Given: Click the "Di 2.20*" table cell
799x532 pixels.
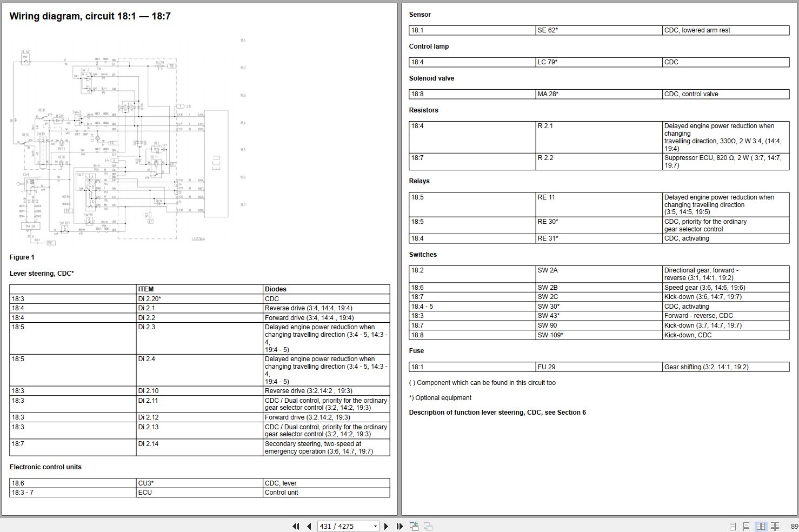Looking at the screenshot, I should 199,299.
